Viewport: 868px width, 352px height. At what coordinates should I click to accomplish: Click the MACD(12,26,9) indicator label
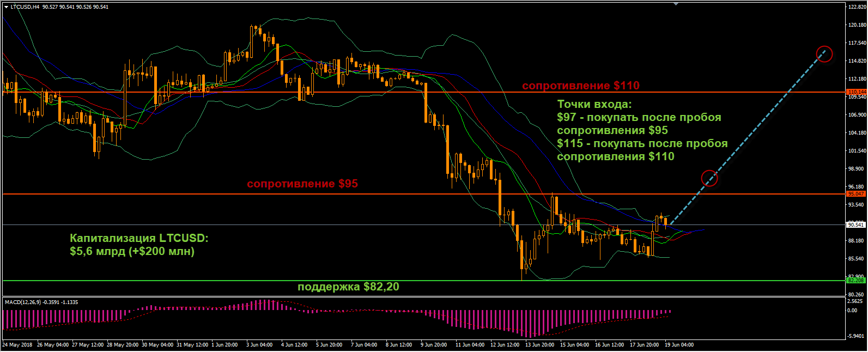(41, 302)
